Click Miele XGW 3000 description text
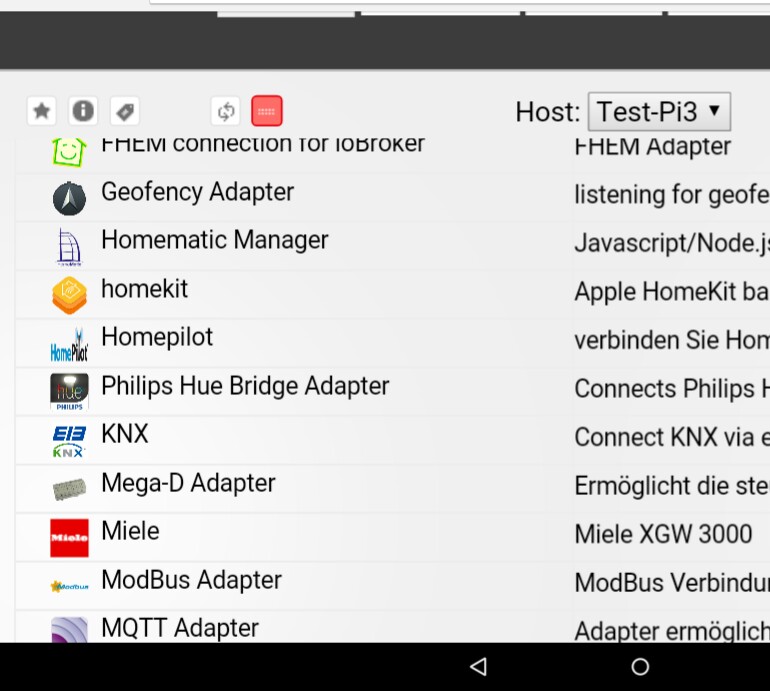 [x=663, y=534]
